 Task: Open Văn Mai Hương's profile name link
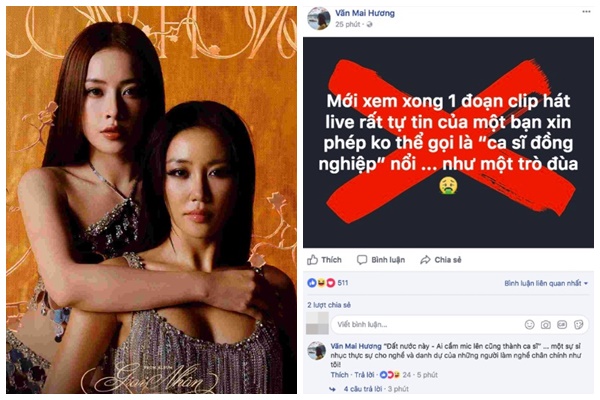tap(366, 13)
